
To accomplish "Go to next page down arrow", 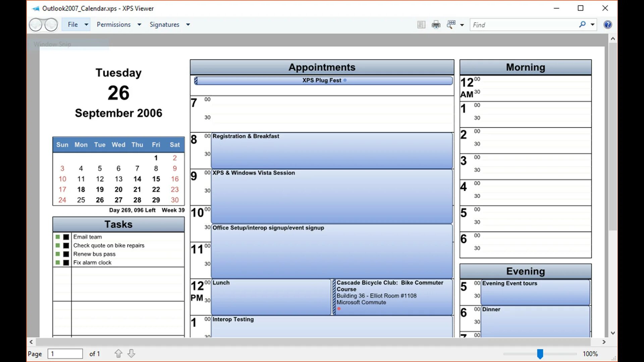I will click(x=131, y=354).
